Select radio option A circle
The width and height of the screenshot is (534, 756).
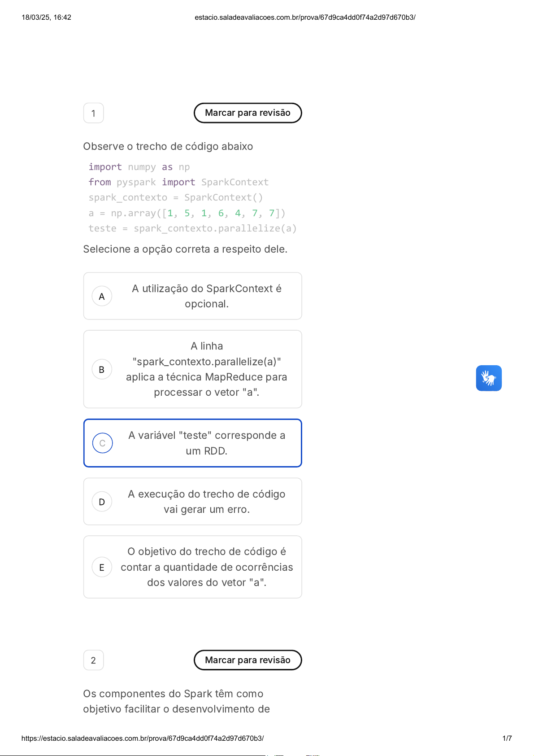pyautogui.click(x=102, y=296)
